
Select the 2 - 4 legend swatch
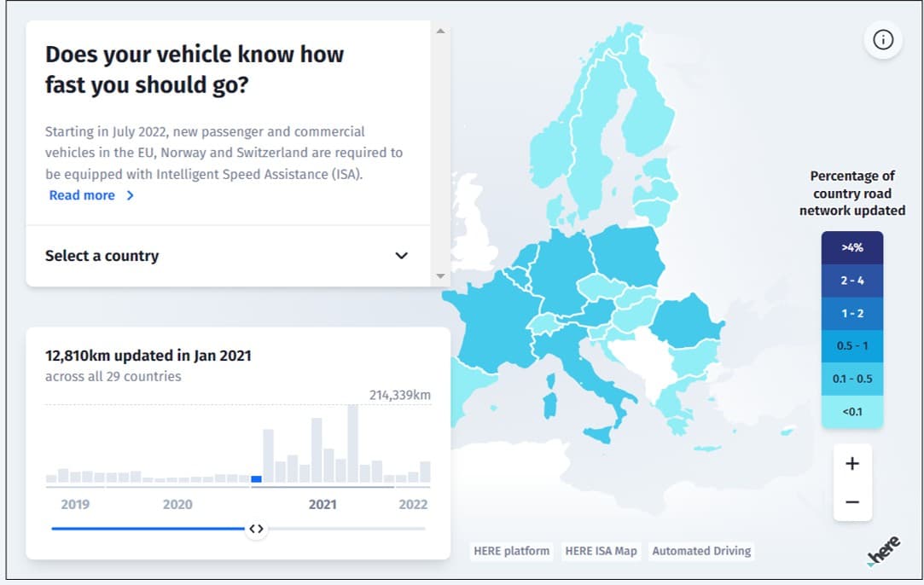click(852, 281)
